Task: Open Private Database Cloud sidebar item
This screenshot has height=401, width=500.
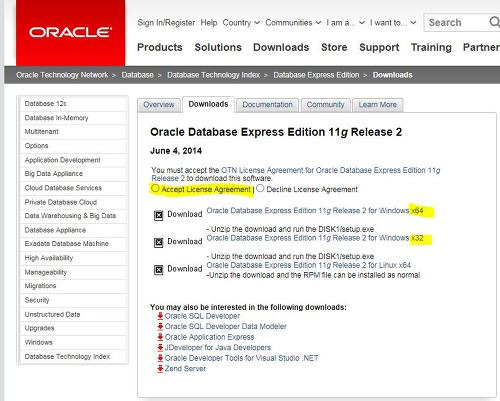Action: [x=74, y=202]
